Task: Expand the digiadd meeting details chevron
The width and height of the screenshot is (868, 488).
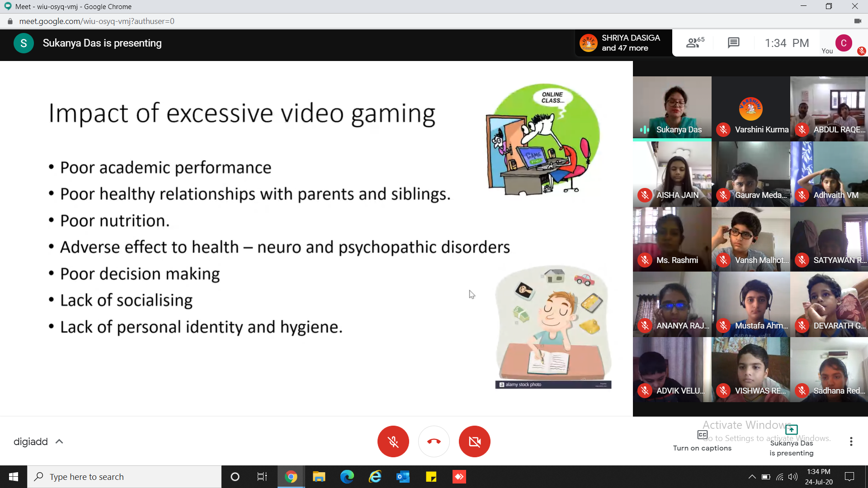Action: 59,441
